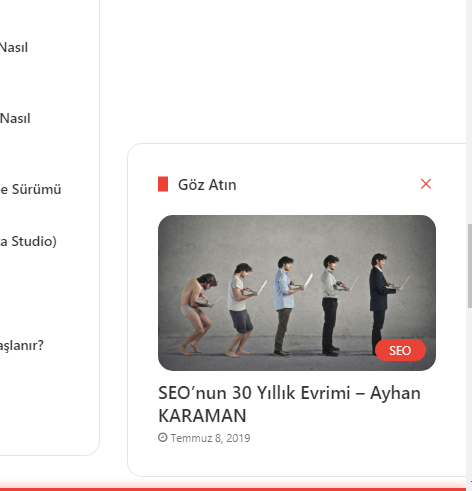
Task: Click the vertical scrollbar thumb
Action: [469, 266]
